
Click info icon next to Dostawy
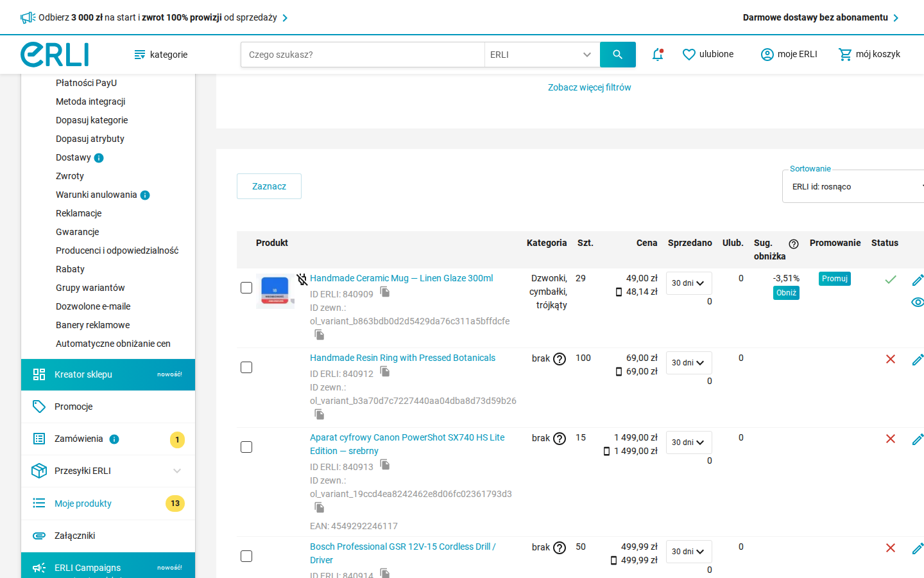point(99,158)
